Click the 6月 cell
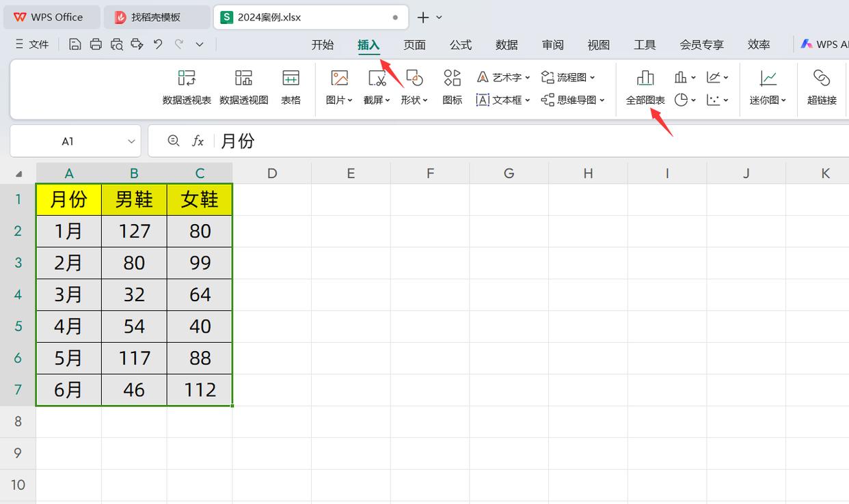849x504 pixels. click(x=68, y=390)
